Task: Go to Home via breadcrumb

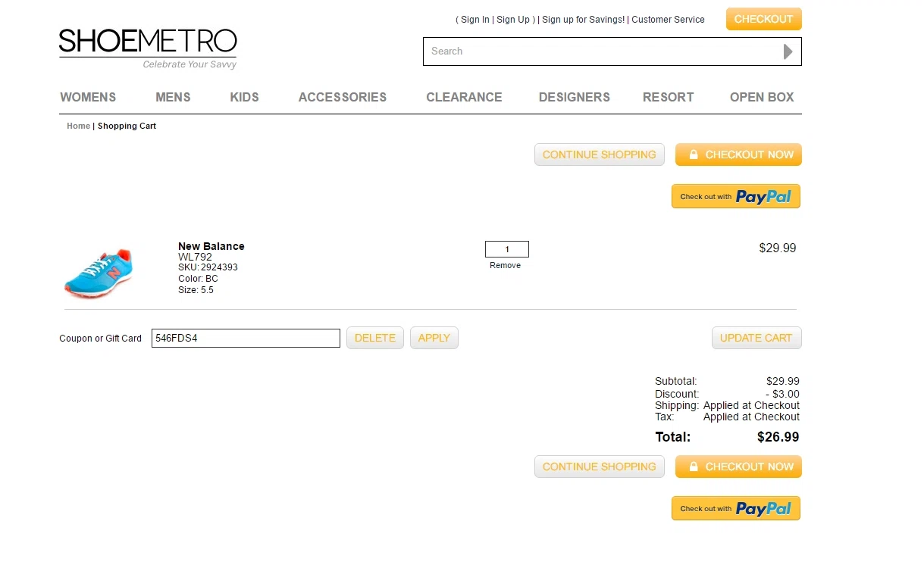Action: coord(78,126)
